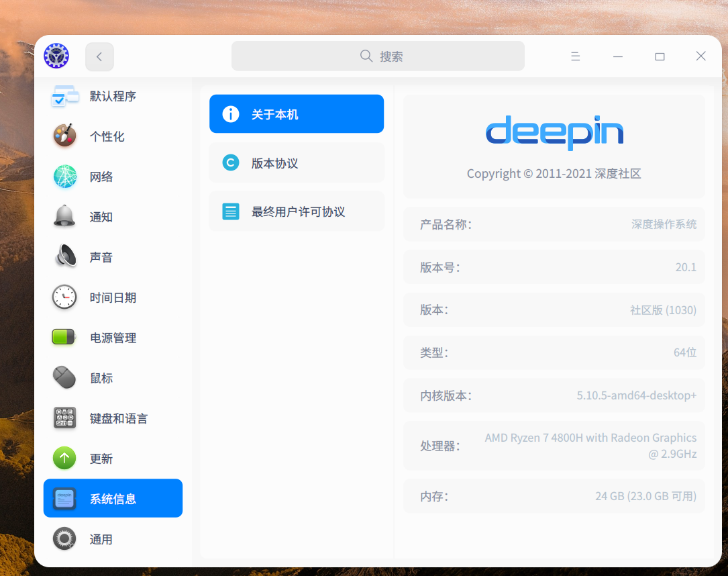Open the 默认程序 category
Image resolution: width=728 pixels, height=576 pixels.
113,96
